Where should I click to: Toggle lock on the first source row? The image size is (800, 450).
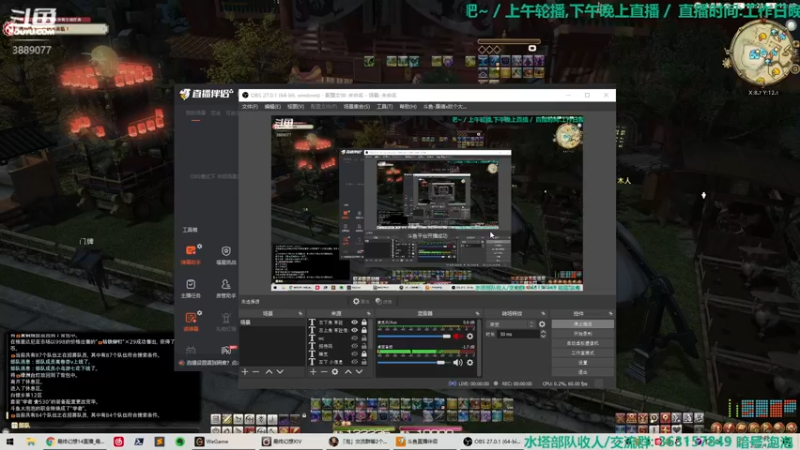coord(364,322)
